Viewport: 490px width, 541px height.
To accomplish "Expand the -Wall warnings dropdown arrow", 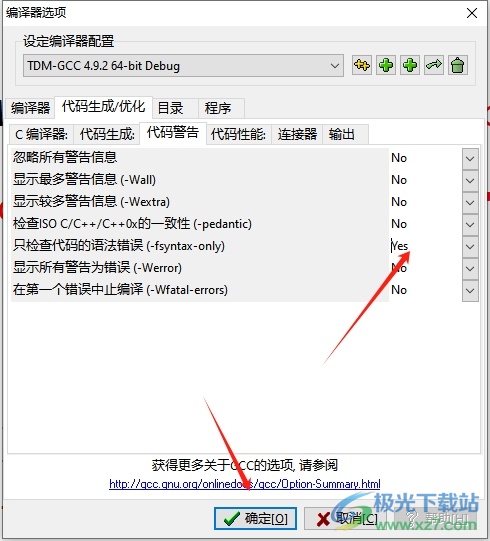I will click(470, 180).
